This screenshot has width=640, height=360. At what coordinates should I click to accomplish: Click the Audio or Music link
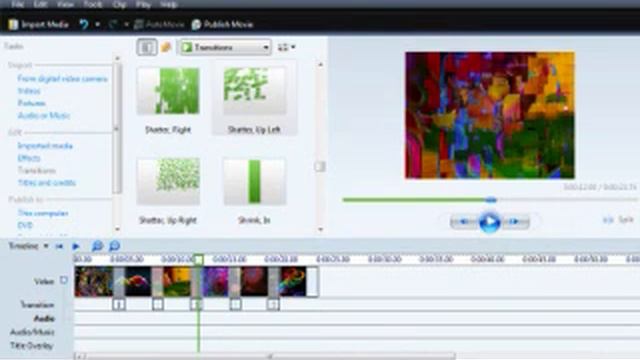tap(44, 116)
